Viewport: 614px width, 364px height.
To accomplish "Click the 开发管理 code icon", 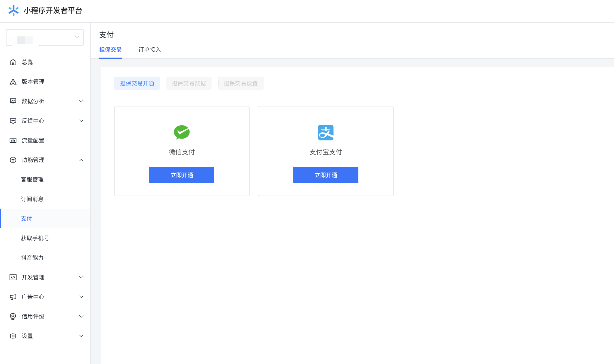I will (x=13, y=277).
